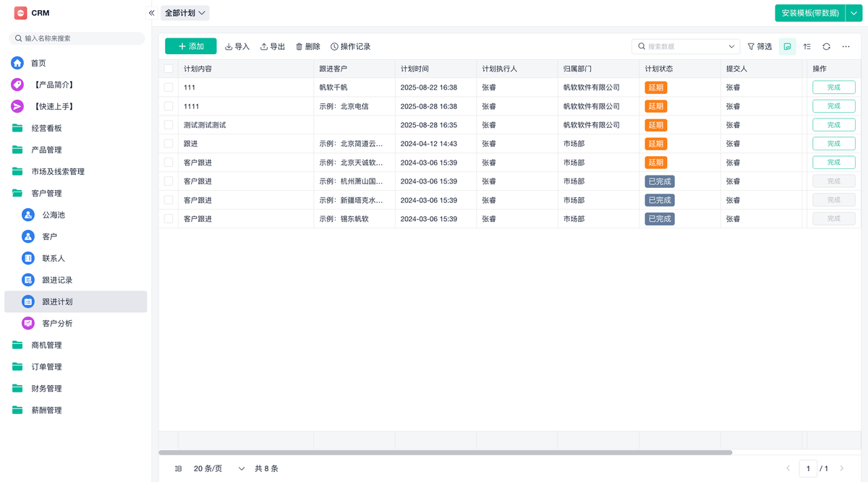Viewport: 868px width, 482px height.
Task: Click the 延期 status tag for row 111
Action: point(656,87)
